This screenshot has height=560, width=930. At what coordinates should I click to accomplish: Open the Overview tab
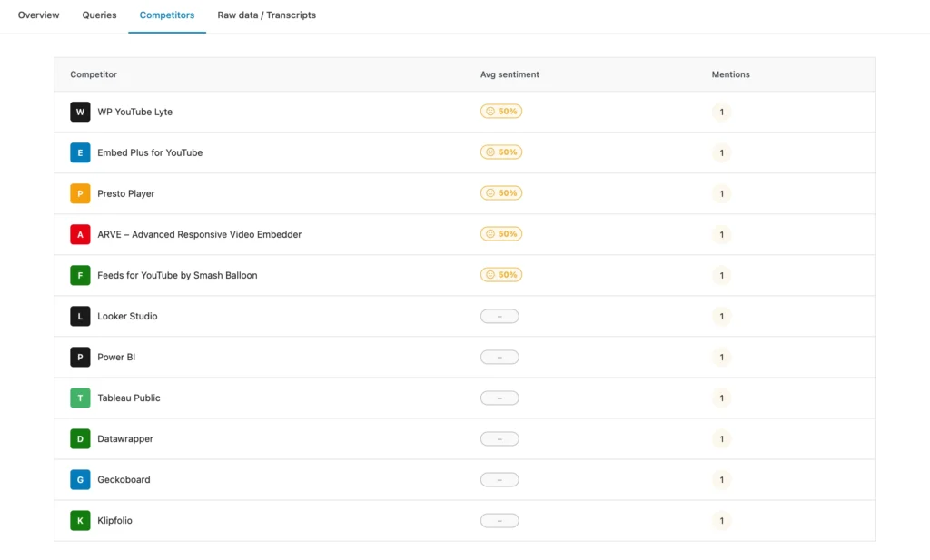pos(38,15)
